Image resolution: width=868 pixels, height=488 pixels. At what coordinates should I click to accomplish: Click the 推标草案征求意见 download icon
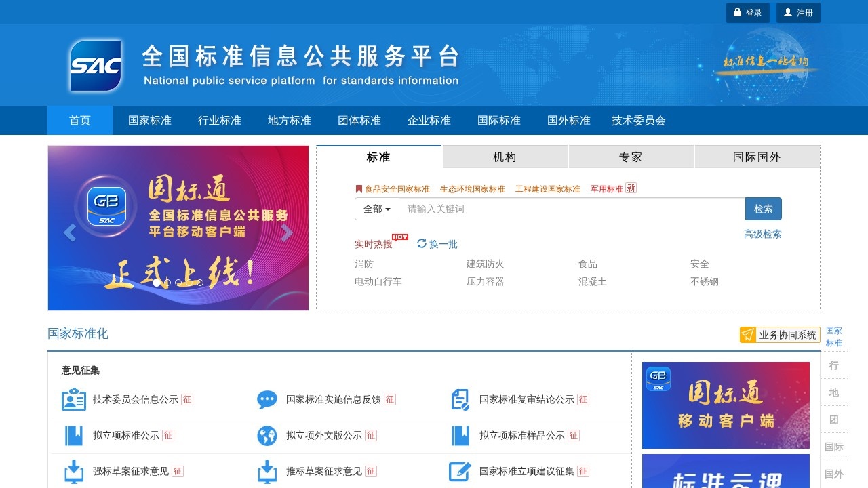pos(267,471)
